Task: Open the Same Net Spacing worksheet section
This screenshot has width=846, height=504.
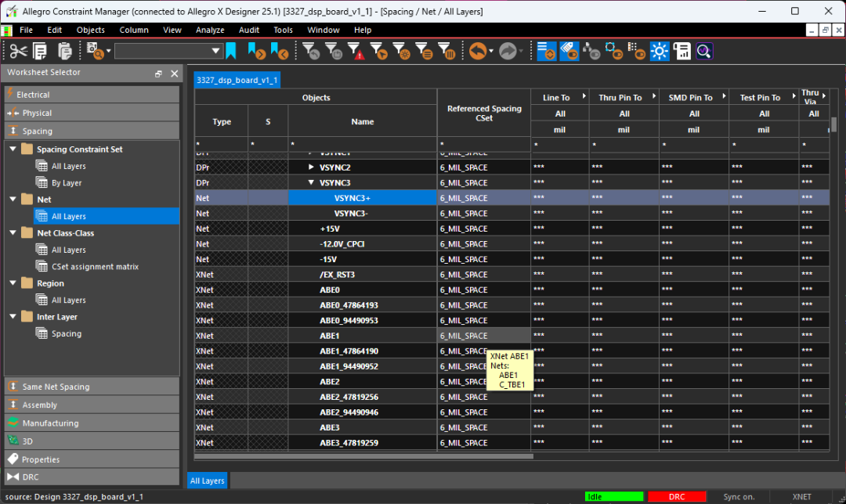Action: 56,387
